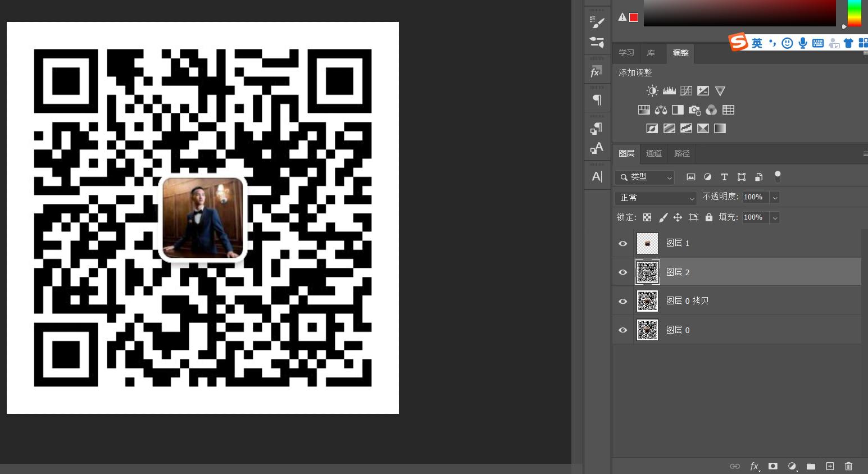Open the 类型 layer filter dropdown
This screenshot has width=868, height=474.
[x=644, y=177]
